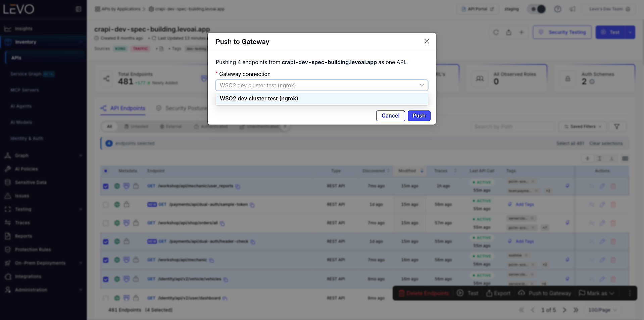Expand On-Prem Deployments sidebar section
Viewport: 644px width, 320px height.
[x=43, y=263]
